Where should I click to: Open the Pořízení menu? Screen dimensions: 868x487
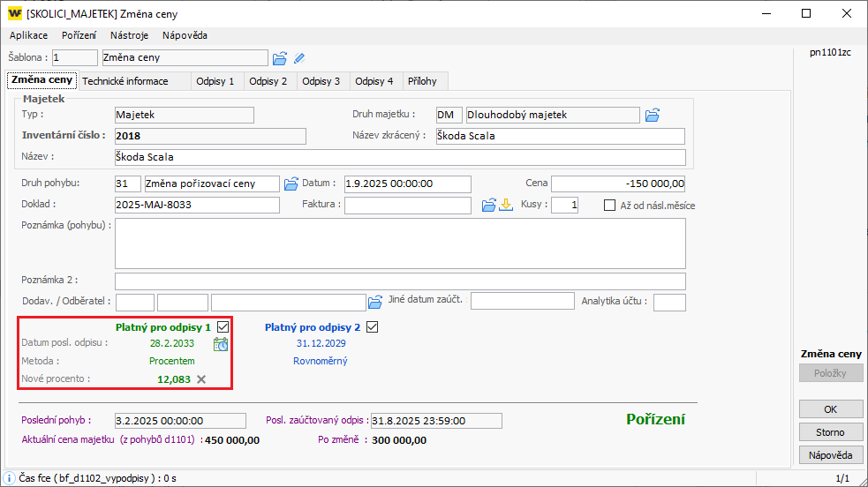coord(79,35)
